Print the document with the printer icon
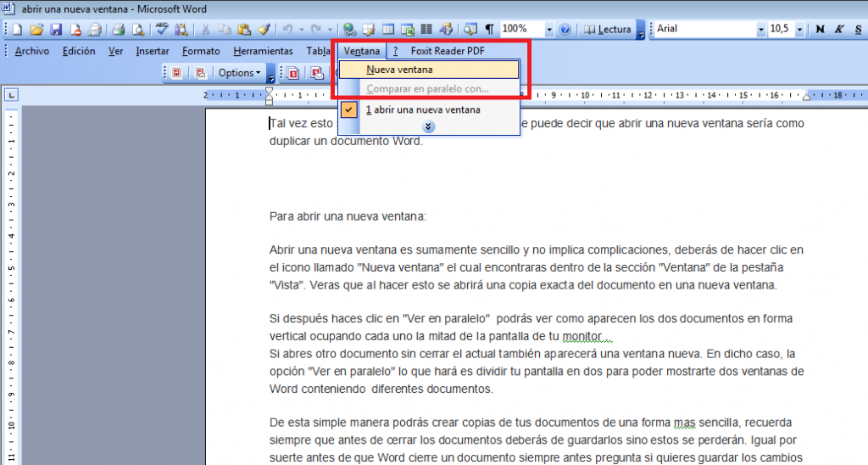Screen dimensions: 868x465 [x=118, y=30]
